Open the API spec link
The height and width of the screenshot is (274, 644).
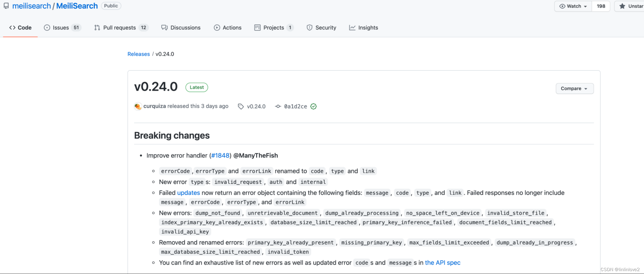click(443, 263)
